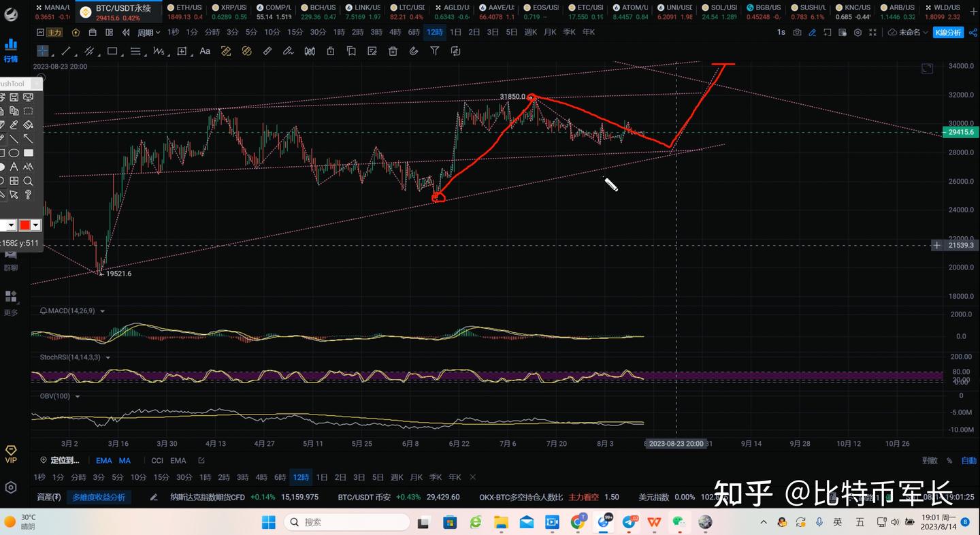This screenshot has height=535, width=980.
Task: Toggle 自動 auto scale
Action: pos(969,461)
